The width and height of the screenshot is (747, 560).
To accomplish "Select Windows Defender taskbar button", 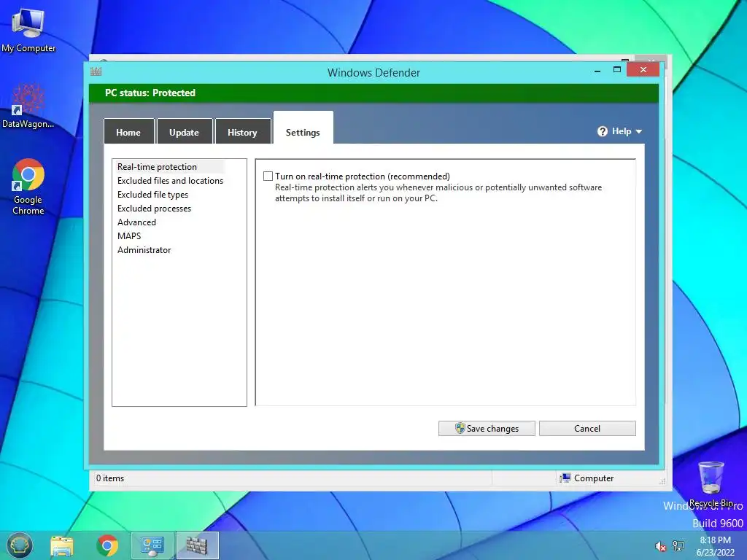I will (197, 545).
